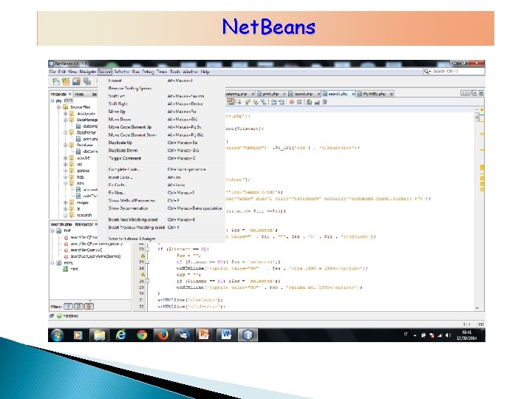The width and height of the screenshot is (532, 399).
Task: Toggle first Navigator filter button
Action: coord(68,307)
